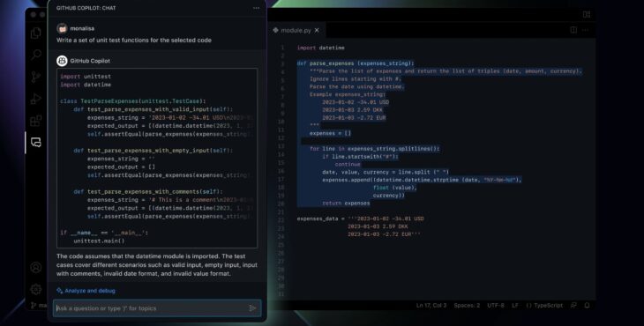
Task: Click the feedback icon in status bar
Action: [x=573, y=306]
